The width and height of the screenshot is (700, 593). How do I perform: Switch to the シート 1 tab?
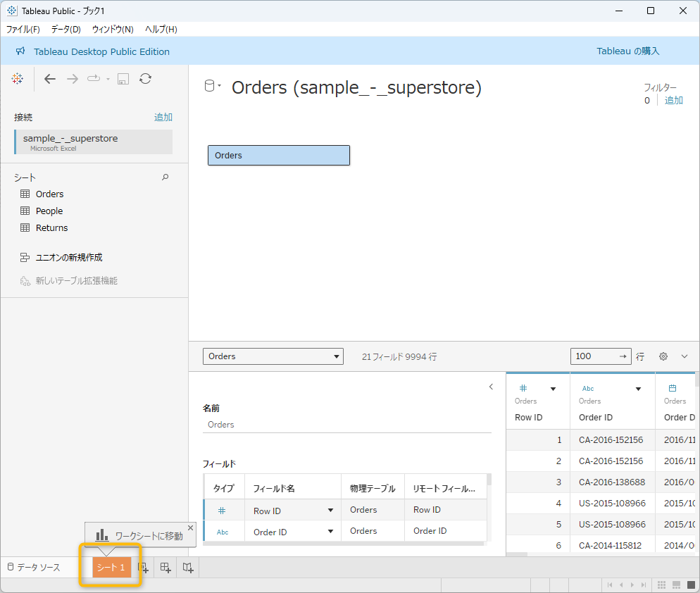[111, 568]
